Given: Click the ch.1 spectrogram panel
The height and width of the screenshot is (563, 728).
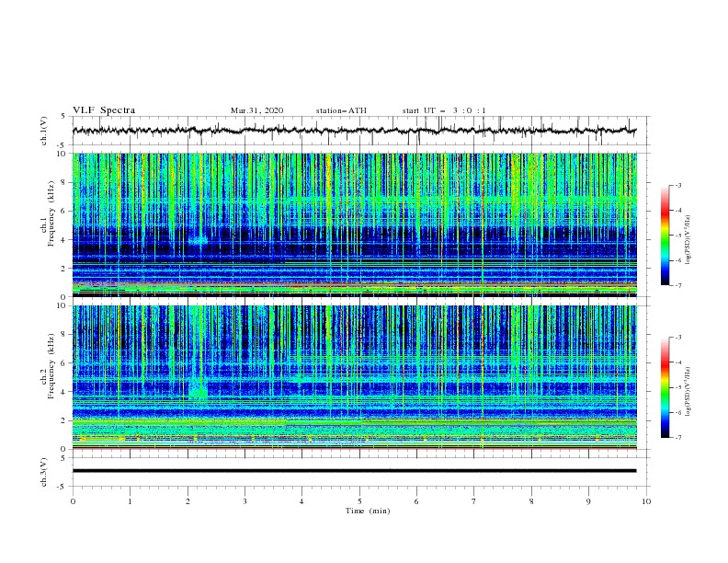Looking at the screenshot, I should 355,224.
